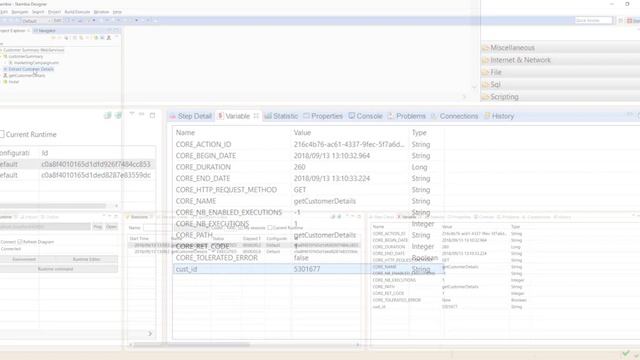Expand the Sql palette drawer
This screenshot has height=360, width=640.
click(560, 84)
